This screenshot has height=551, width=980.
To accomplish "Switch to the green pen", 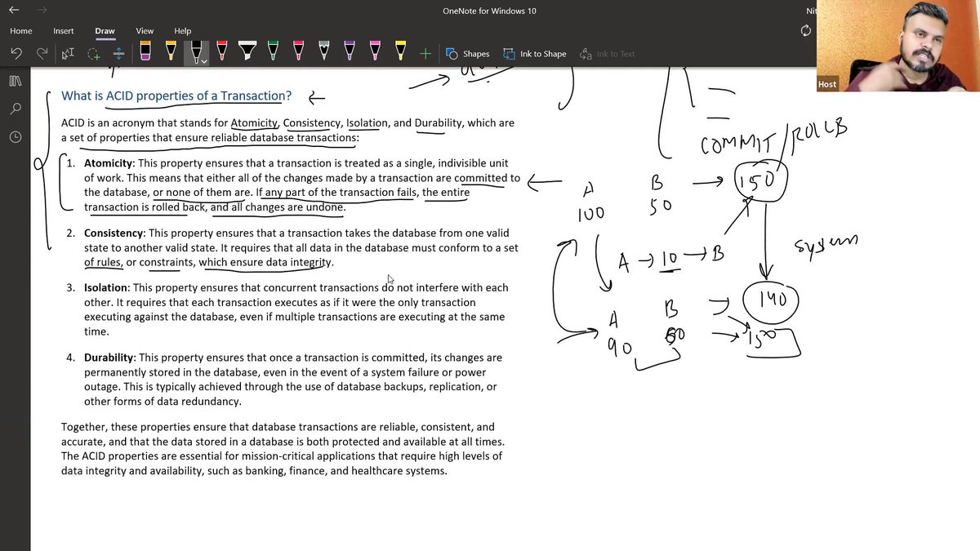I will tap(273, 52).
